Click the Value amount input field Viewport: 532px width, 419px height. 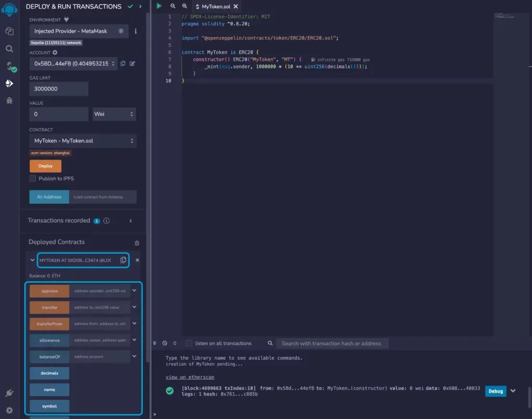59,114
